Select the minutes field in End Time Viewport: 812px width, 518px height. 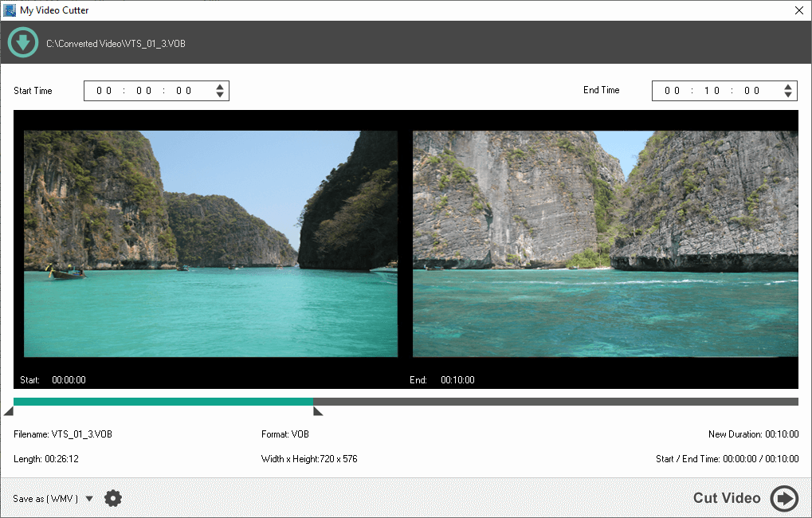(x=712, y=91)
